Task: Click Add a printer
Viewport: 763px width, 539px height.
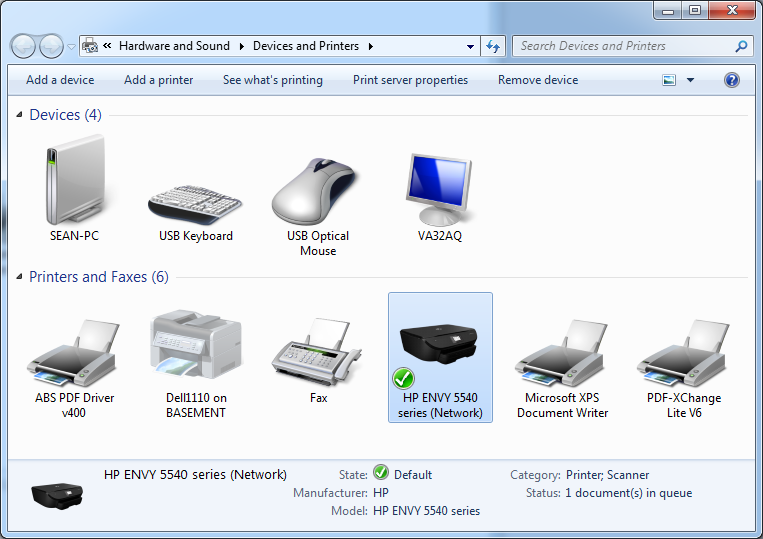Action: point(159,80)
